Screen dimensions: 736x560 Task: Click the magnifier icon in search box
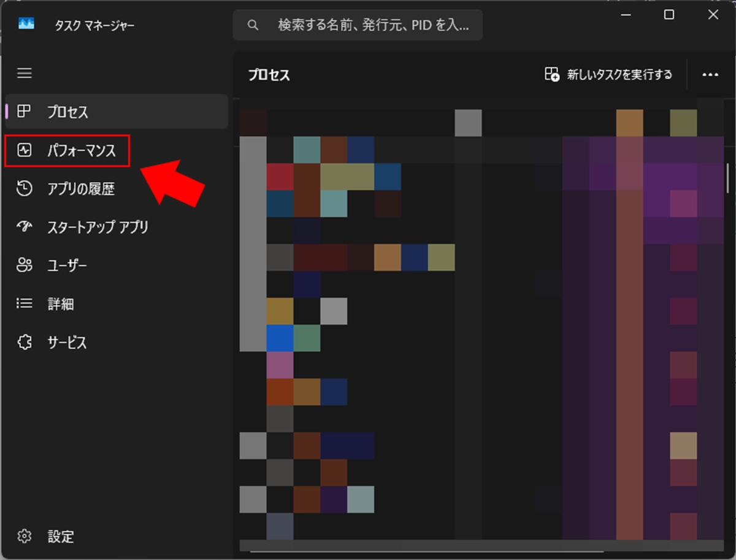[x=252, y=25]
